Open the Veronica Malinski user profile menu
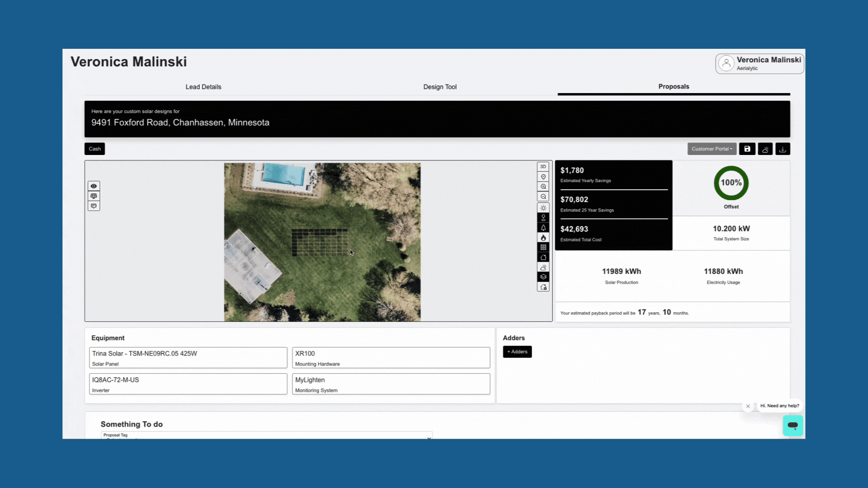868x488 pixels. [x=759, y=64]
